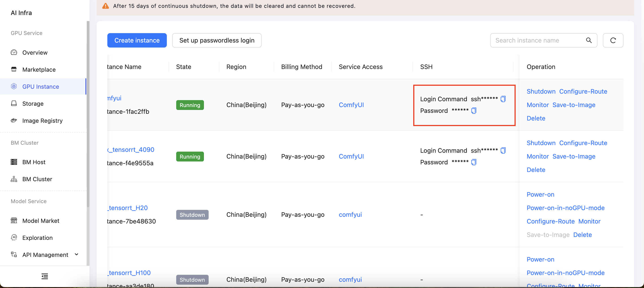Open the tensorrt_H100 instance name link

click(x=129, y=273)
